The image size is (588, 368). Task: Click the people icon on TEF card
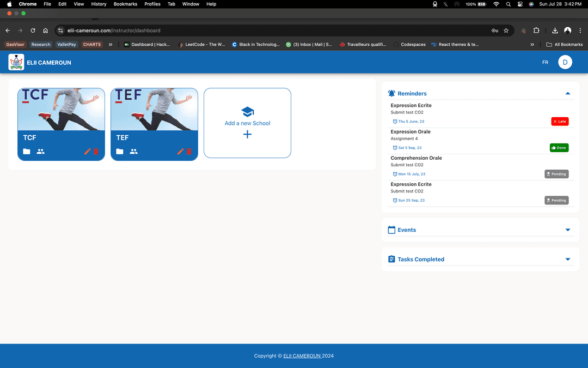134,152
